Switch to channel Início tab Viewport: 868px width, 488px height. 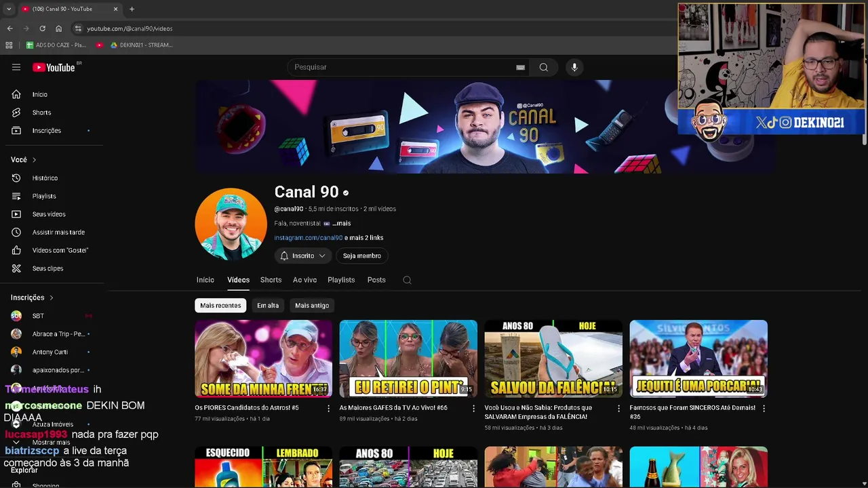click(205, 280)
